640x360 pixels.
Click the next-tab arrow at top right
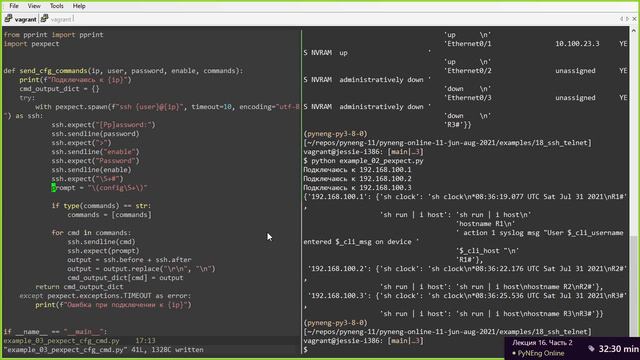click(x=627, y=19)
